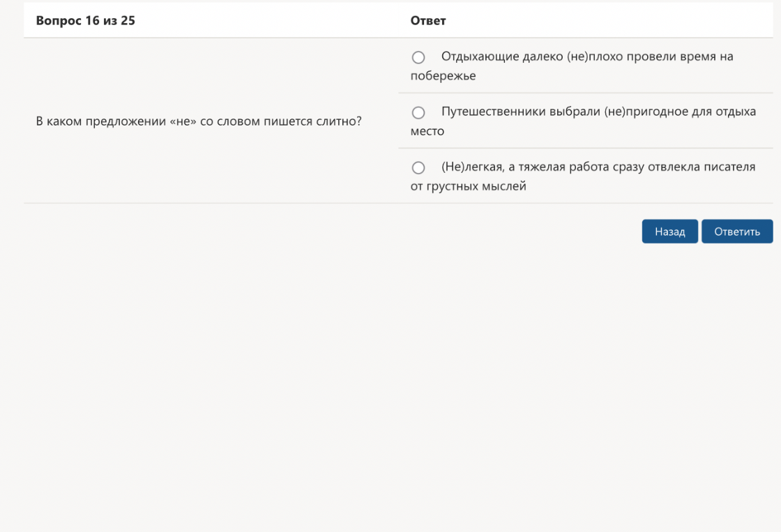Select the radio button for "Отдыхающие далеко (не)плохо"
Viewport: 781px width, 532px height.
[418, 57]
